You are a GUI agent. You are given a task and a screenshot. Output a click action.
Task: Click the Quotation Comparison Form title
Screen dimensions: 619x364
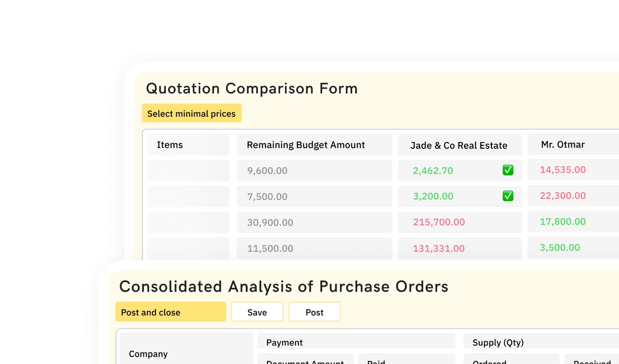(x=252, y=89)
